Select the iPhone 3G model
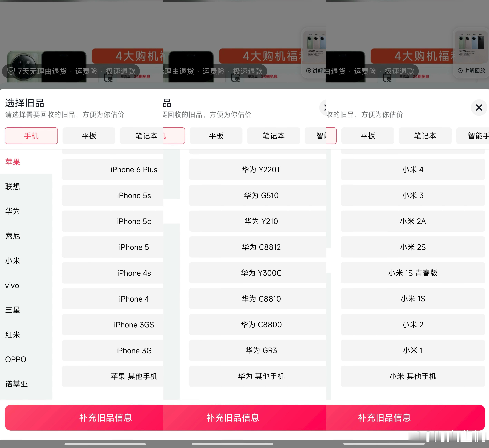 click(113, 350)
